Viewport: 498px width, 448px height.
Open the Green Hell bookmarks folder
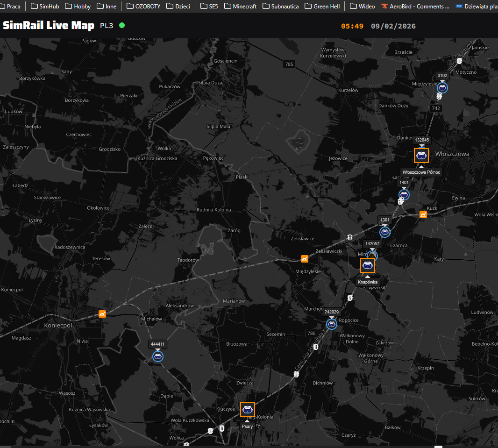tap(322, 7)
